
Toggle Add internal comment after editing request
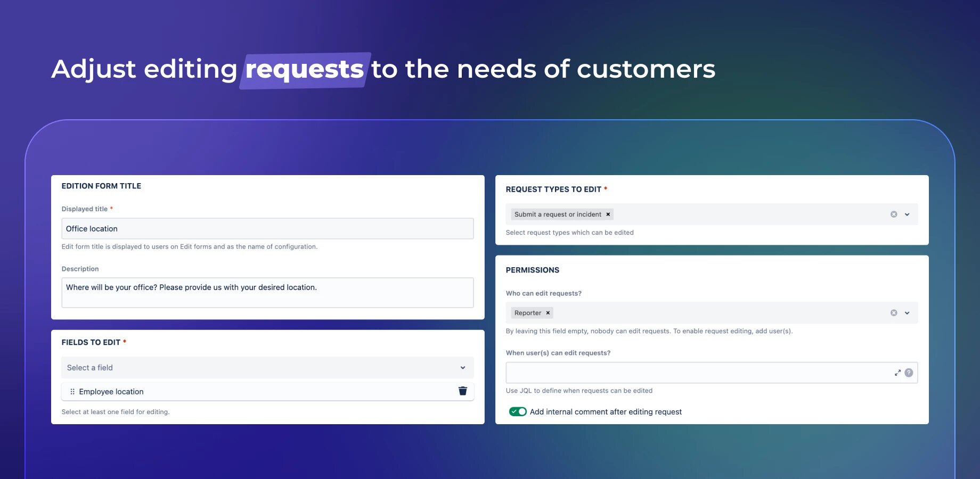click(518, 411)
